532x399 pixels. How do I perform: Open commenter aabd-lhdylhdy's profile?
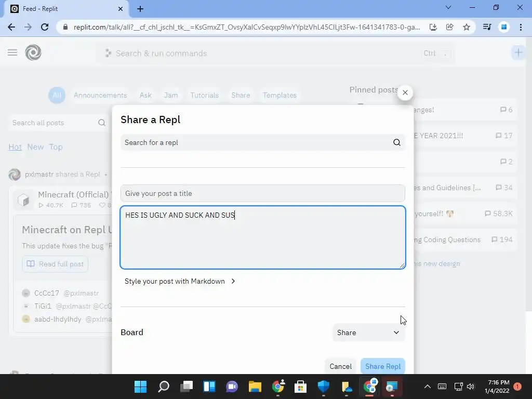coord(58,320)
